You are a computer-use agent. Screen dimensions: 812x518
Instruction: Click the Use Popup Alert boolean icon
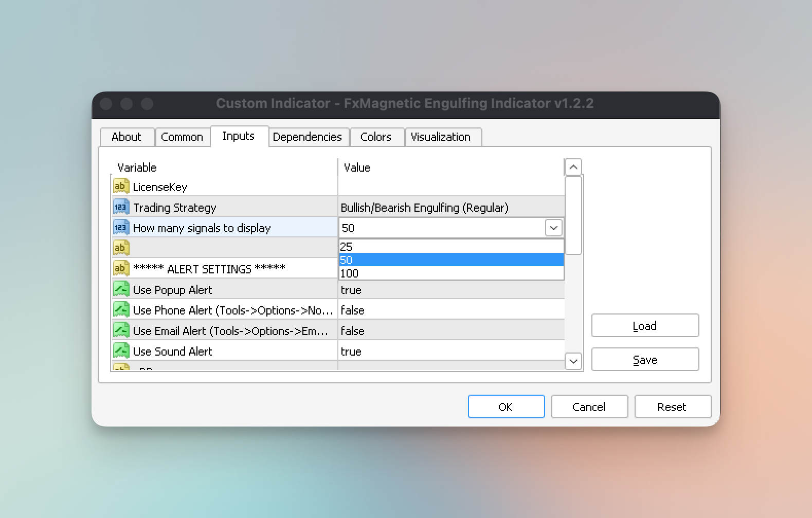click(x=121, y=289)
